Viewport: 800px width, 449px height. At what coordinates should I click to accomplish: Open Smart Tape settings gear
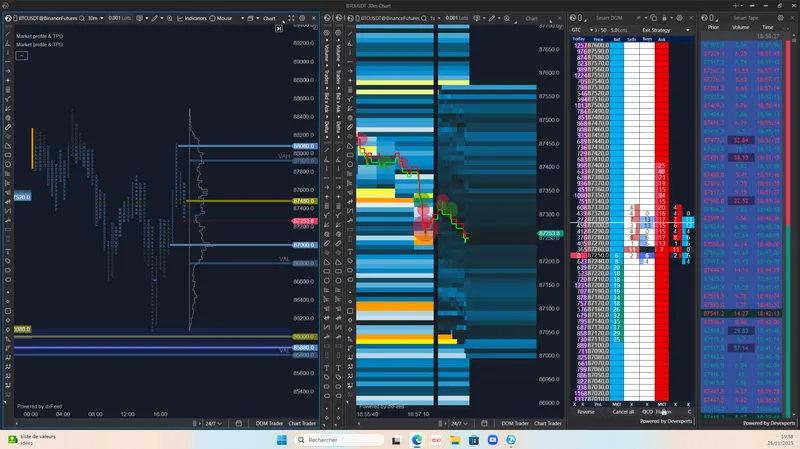[780, 18]
